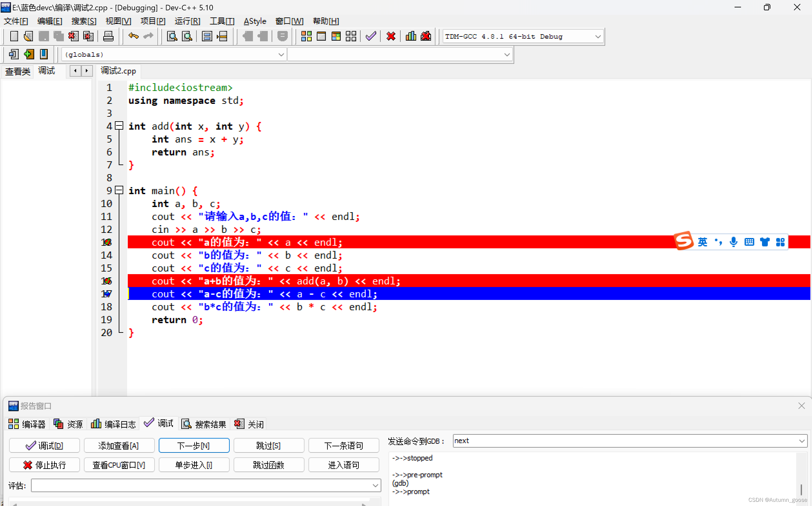The width and height of the screenshot is (812, 506).
Task: Click the Find magnifier toolbar icon
Action: [x=172, y=36]
